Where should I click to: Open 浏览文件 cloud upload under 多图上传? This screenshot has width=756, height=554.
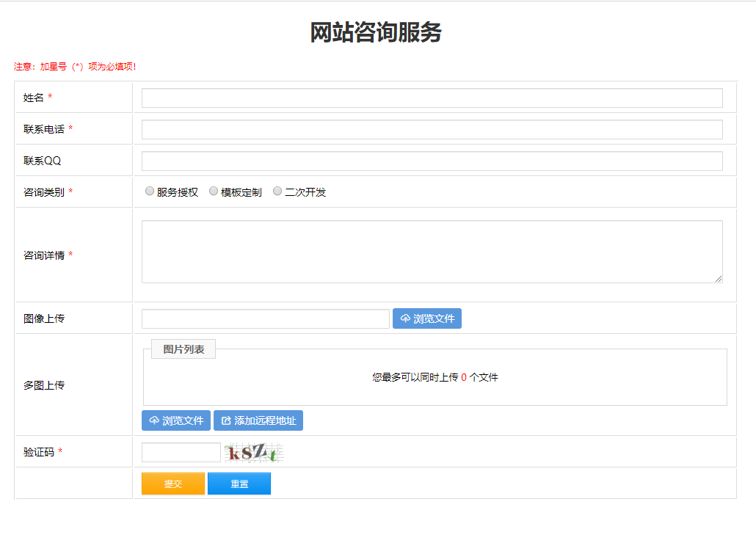176,420
